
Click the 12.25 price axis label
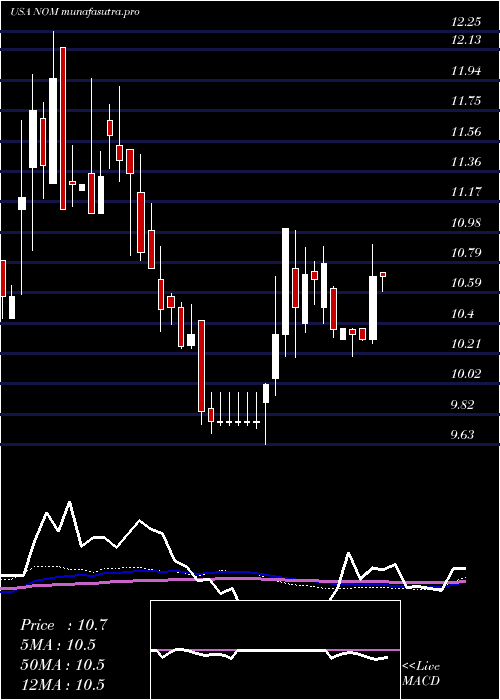[x=466, y=22]
